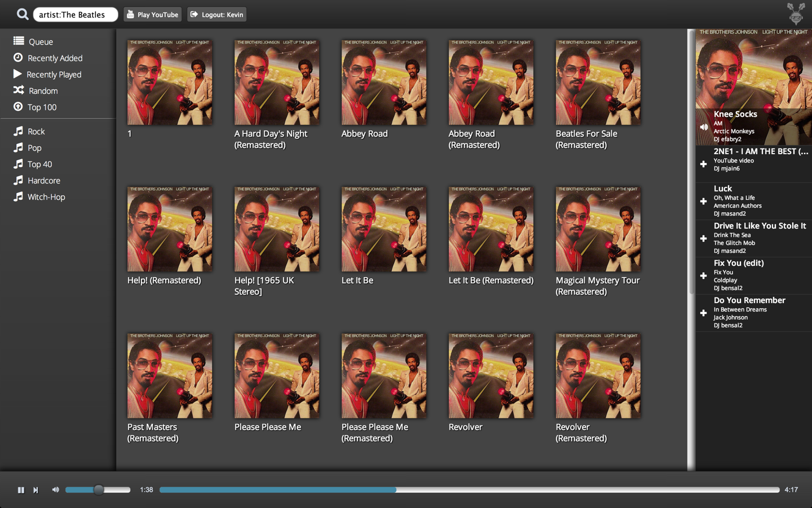Click the music note icon beside Top 40

(18, 163)
